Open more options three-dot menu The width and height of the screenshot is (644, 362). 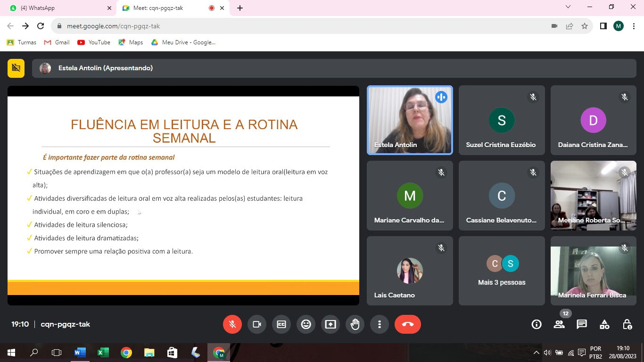380,324
